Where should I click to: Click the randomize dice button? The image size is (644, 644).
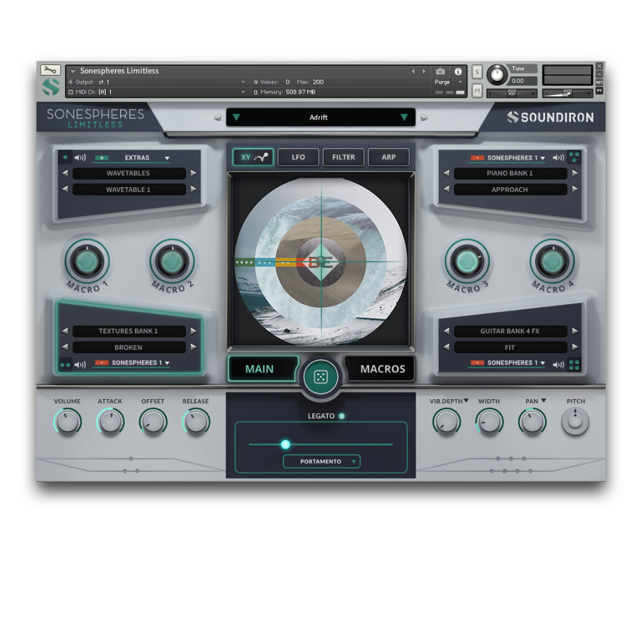click(x=321, y=376)
